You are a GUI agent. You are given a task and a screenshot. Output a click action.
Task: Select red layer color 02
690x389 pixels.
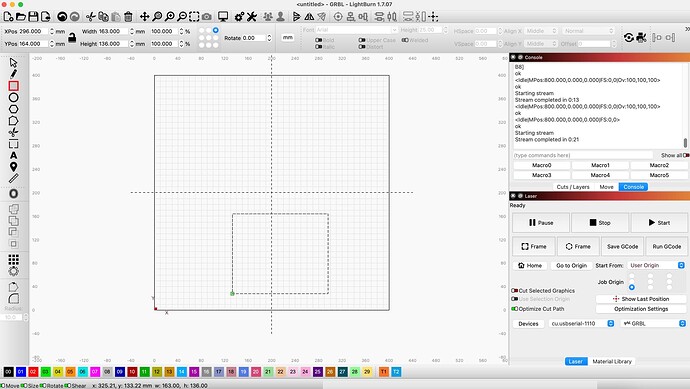point(33,372)
